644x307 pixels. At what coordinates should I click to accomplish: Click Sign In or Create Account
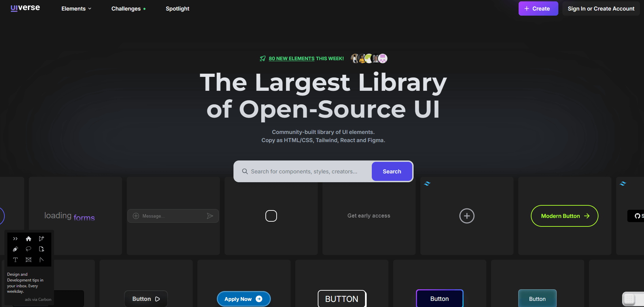point(601,8)
